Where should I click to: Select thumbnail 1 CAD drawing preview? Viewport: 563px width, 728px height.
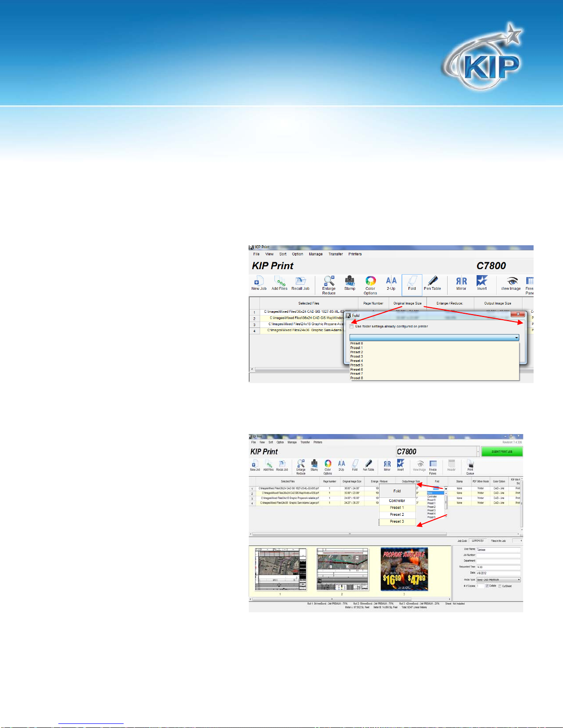(280, 569)
